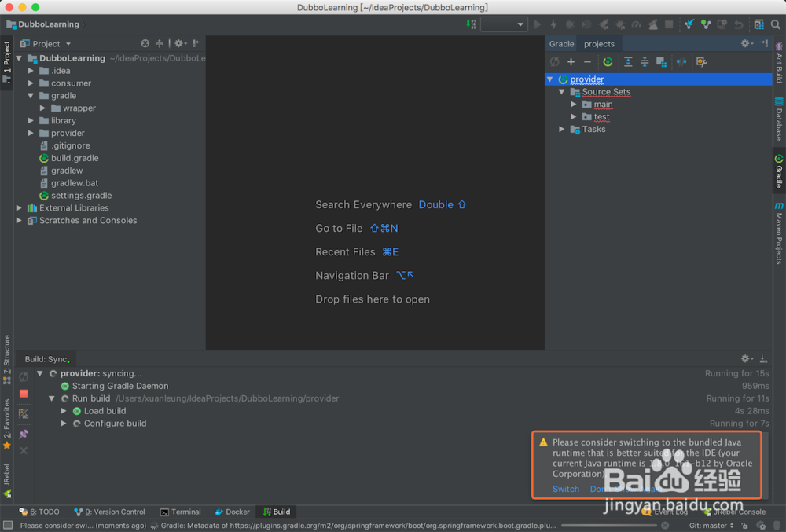The width and height of the screenshot is (786, 532).
Task: Expand the wrapper folder
Action: coord(43,108)
